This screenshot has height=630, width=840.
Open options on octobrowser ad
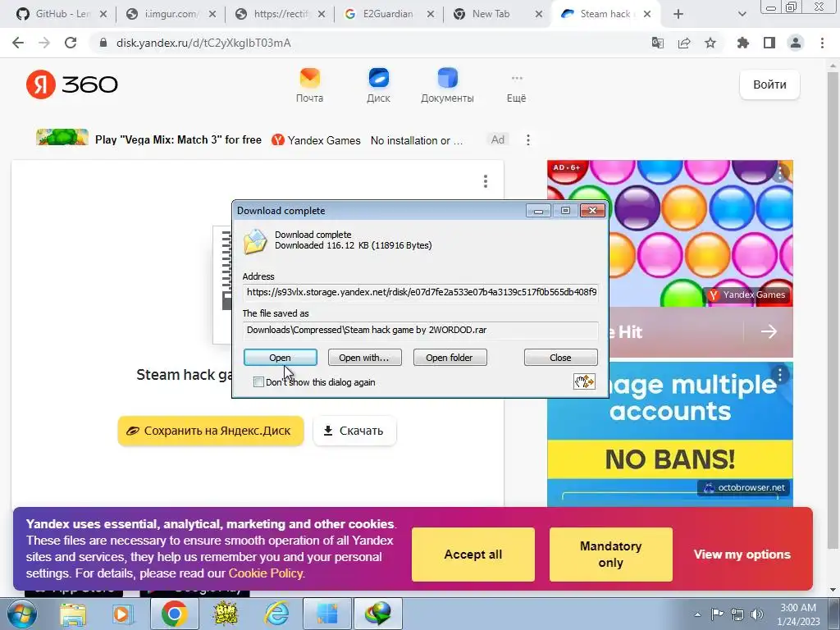click(x=780, y=375)
